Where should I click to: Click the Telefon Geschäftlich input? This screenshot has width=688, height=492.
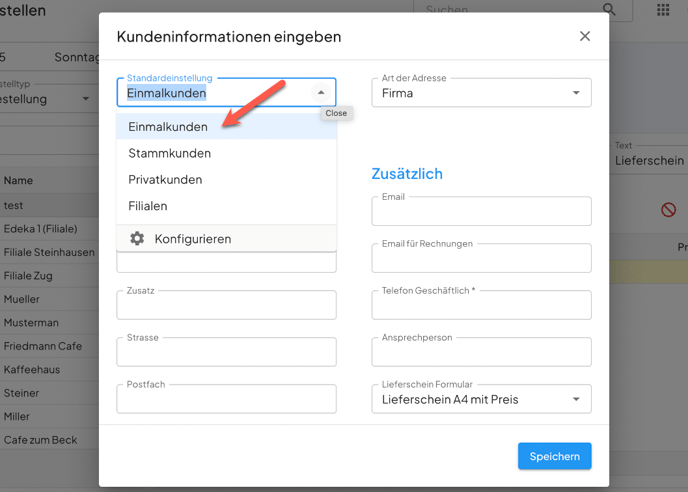(481, 306)
